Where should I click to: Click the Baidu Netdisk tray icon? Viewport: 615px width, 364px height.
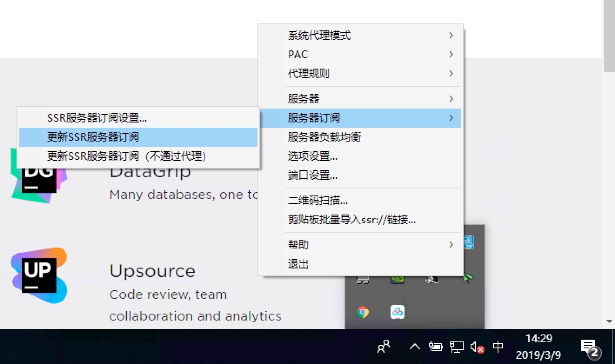pyautogui.click(x=398, y=312)
